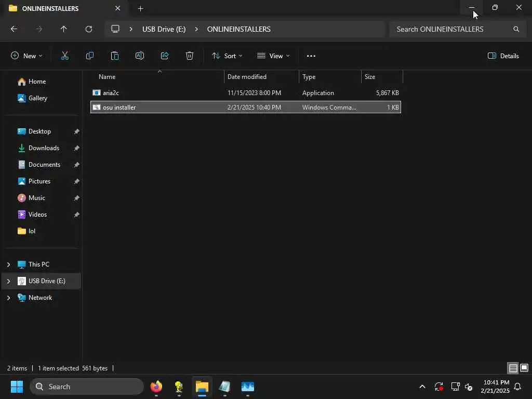Refresh the folder view
This screenshot has width=532, height=399.
[x=89, y=29]
